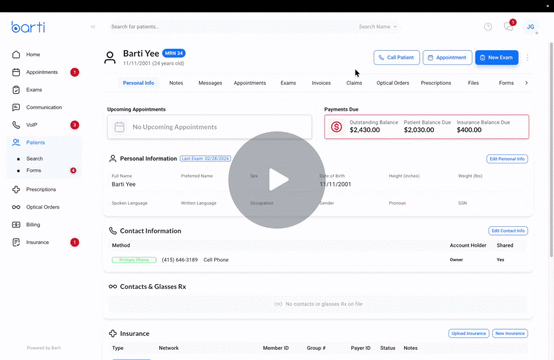Screen dimensions: 554x360
Task: Open Communication chat icon in sidebar
Action: point(16,107)
